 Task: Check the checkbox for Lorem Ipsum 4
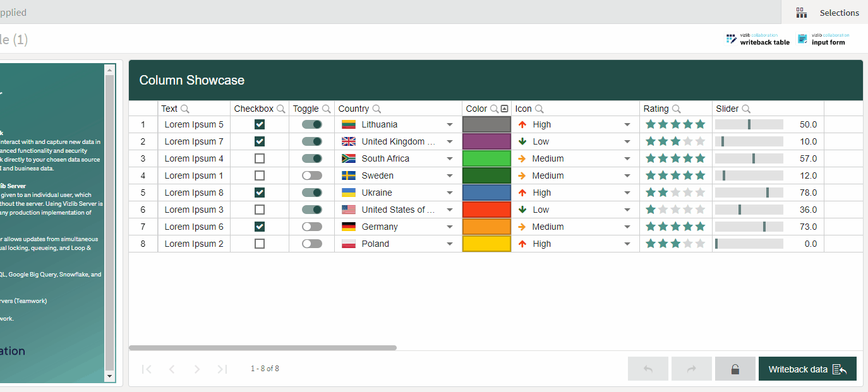[x=260, y=158]
